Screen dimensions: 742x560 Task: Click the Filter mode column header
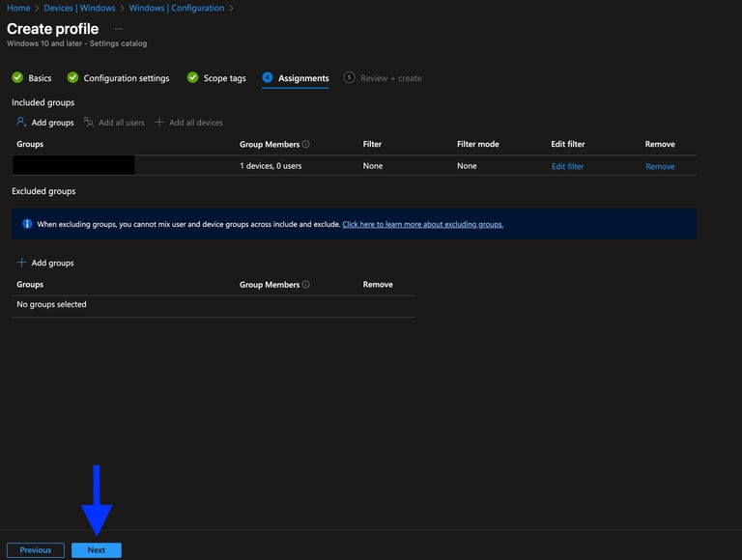pyautogui.click(x=478, y=144)
